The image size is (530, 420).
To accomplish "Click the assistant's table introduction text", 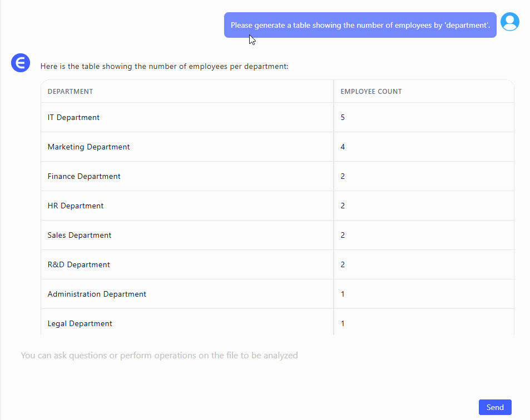I will (164, 67).
